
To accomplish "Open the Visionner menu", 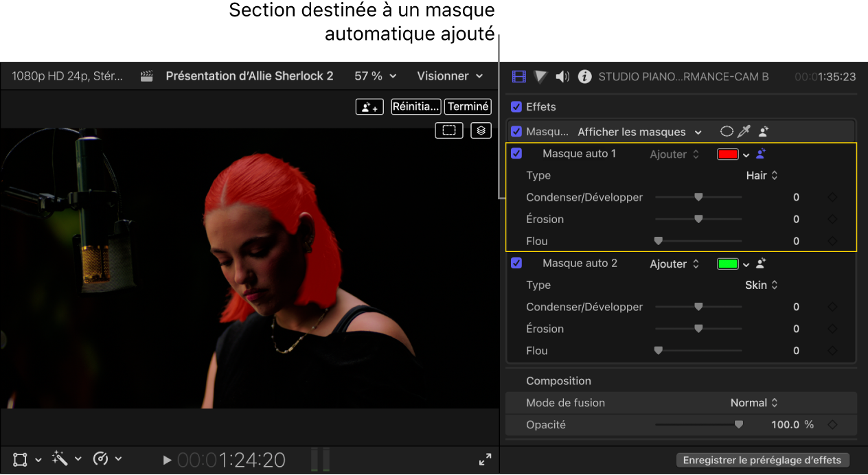I will [x=450, y=76].
